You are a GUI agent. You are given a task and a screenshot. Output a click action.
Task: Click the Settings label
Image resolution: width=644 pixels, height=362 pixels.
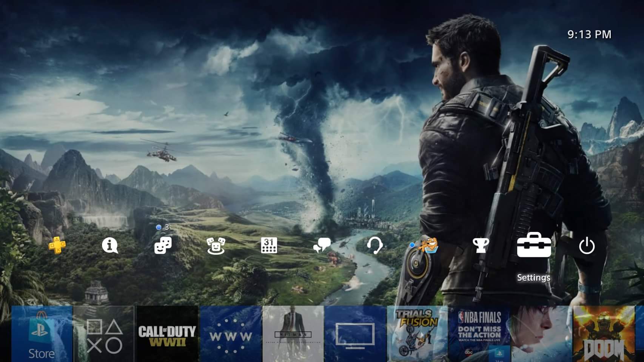point(533,278)
